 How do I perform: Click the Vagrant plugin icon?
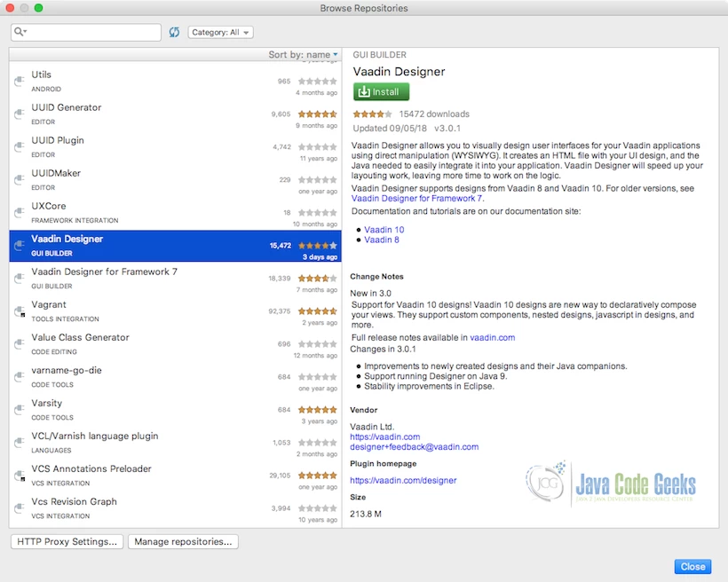coord(19,311)
